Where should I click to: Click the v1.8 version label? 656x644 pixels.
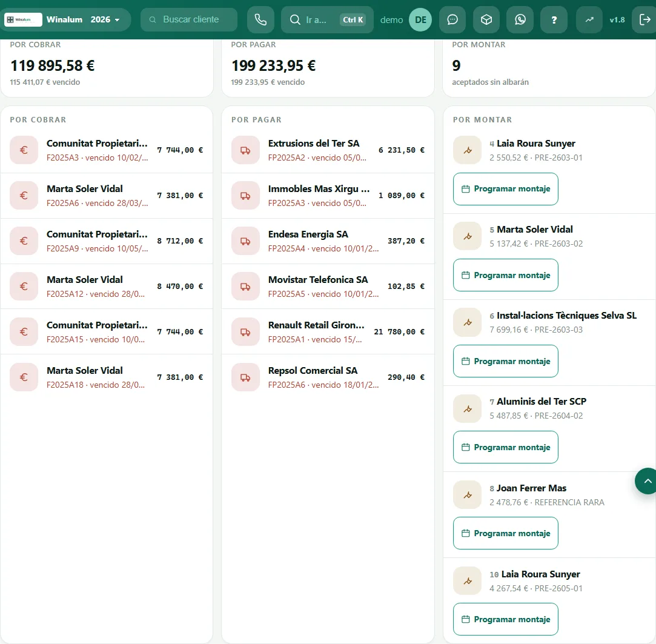pos(617,19)
